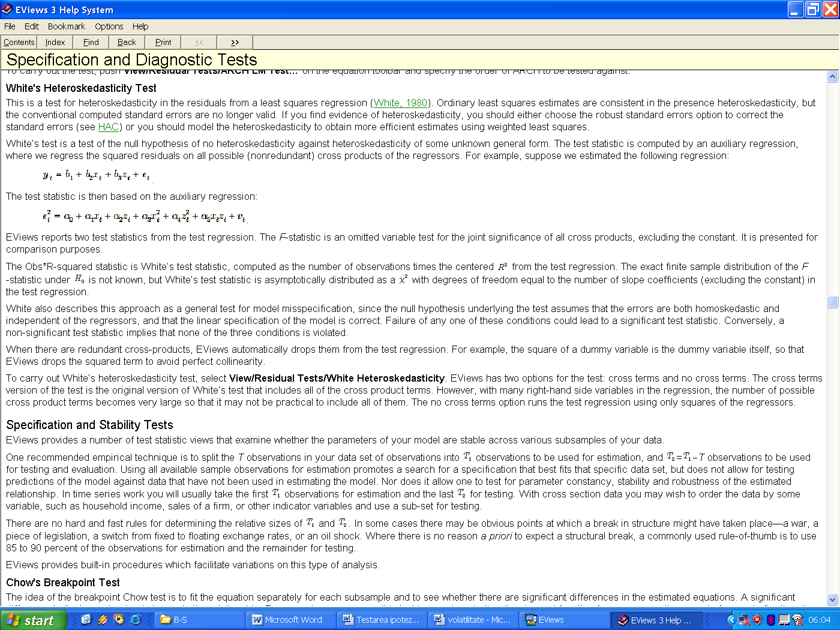
Task: Go Back to previous help topic
Action: point(127,42)
